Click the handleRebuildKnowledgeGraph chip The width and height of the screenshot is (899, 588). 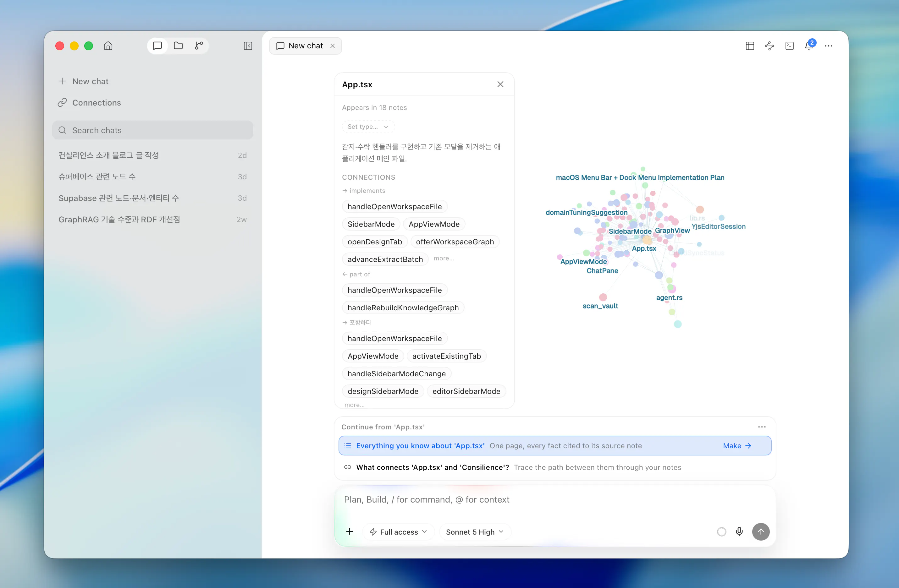(403, 308)
